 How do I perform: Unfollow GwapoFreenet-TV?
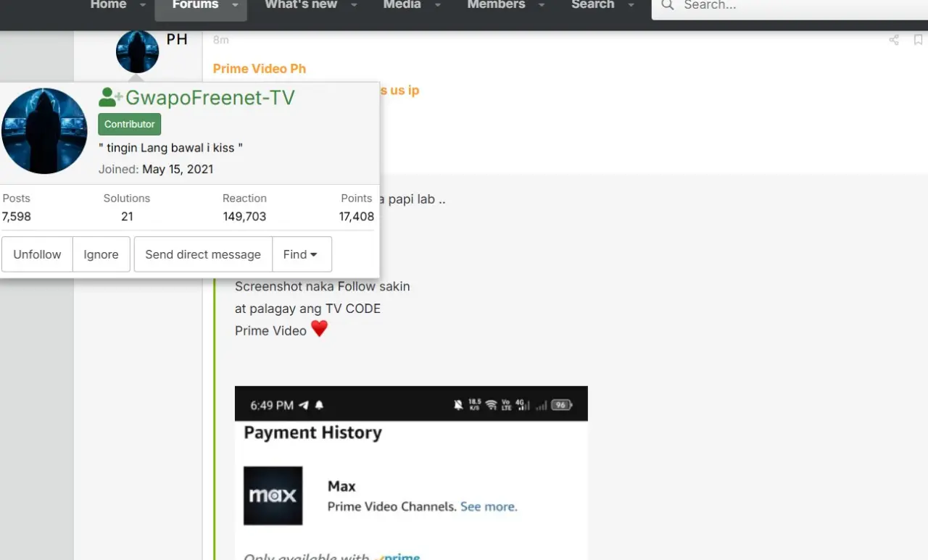click(37, 254)
